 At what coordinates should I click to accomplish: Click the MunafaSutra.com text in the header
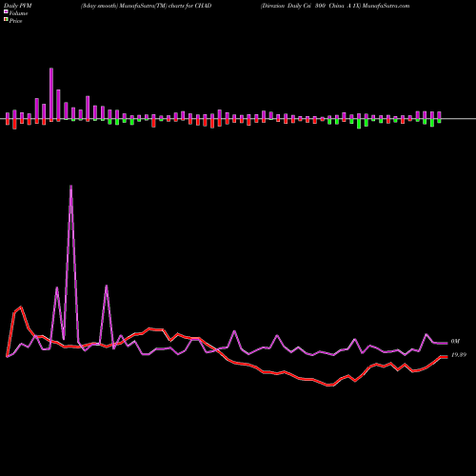[x=386, y=6]
